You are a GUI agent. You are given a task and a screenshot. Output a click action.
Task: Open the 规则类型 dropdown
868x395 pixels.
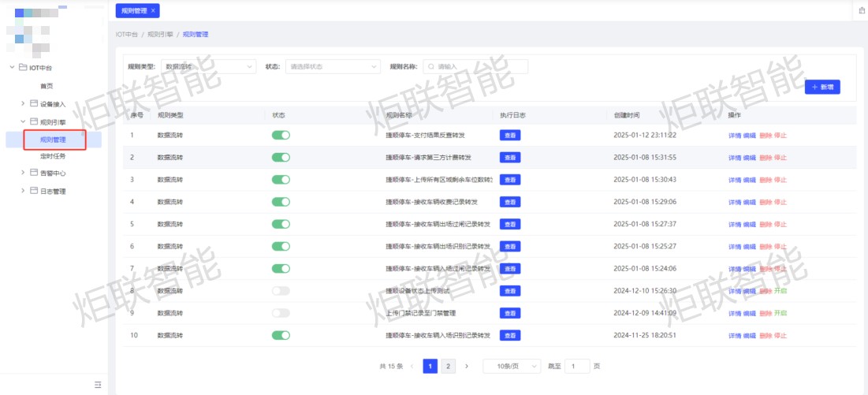click(208, 67)
